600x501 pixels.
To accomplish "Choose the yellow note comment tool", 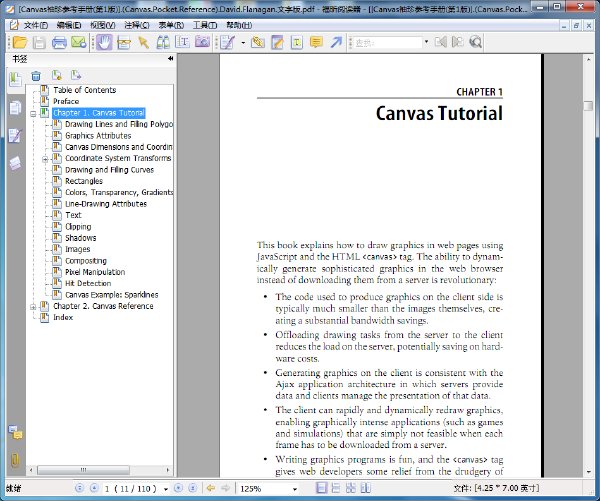I will pyautogui.click(x=316, y=42).
